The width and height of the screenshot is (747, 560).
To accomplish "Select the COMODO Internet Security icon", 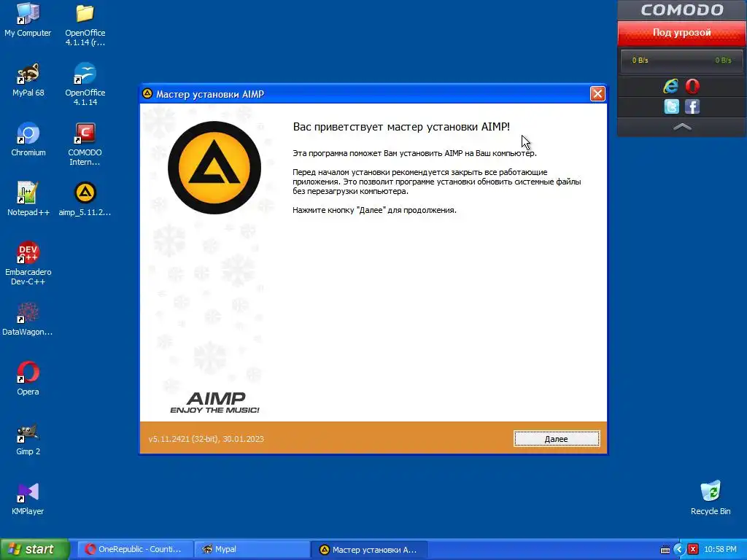I will [x=85, y=144].
